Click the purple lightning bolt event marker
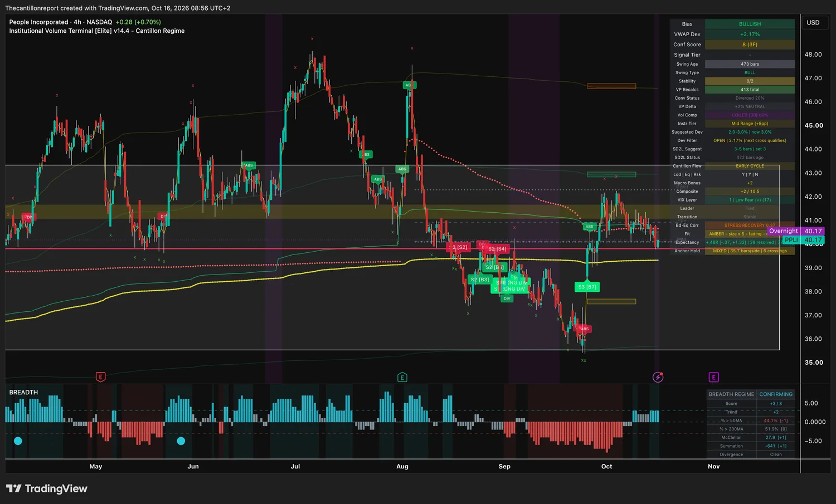Image resolution: width=836 pixels, height=504 pixels. [x=658, y=377]
